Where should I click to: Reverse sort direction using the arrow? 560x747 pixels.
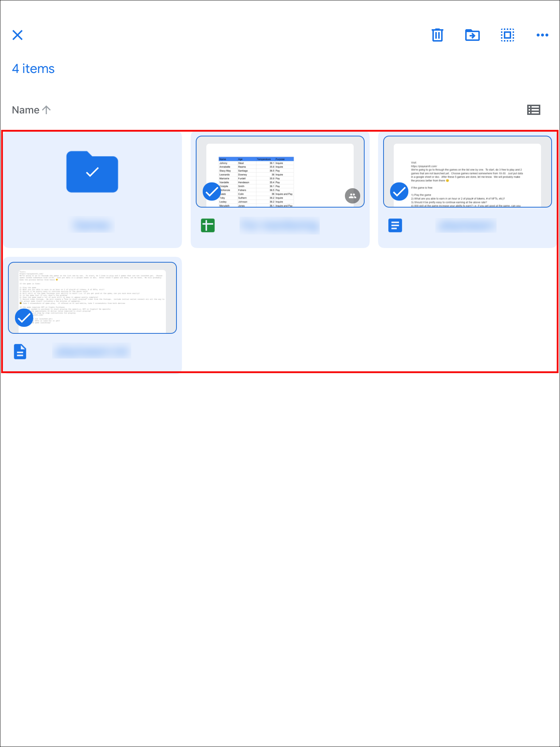(46, 110)
